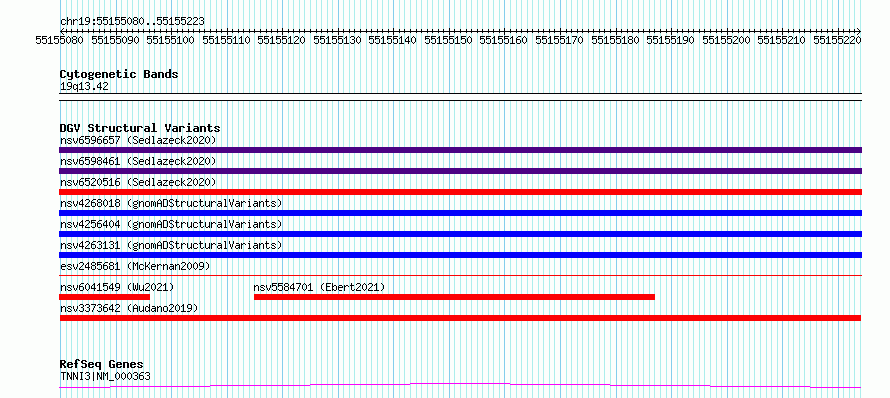Click the 55155180 ruler coordinate
890x398 pixels.
point(616,40)
